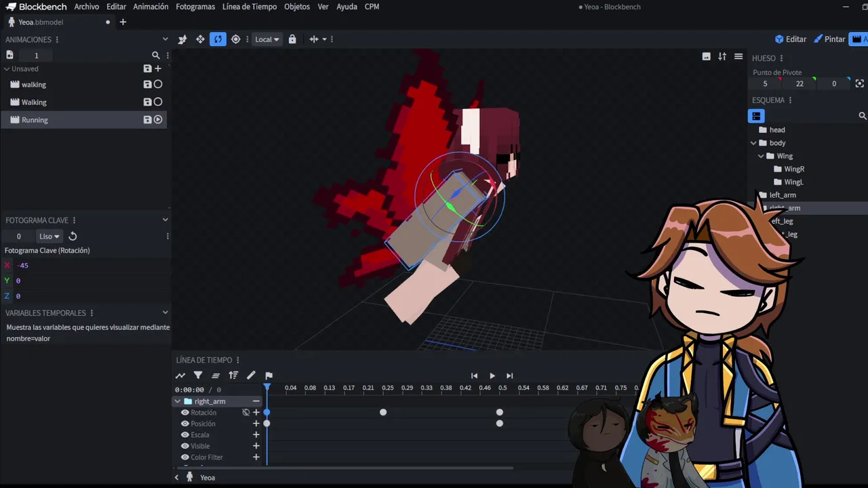Open the Línea de Tiempo menu
The width and height of the screenshot is (868, 488).
(x=250, y=7)
